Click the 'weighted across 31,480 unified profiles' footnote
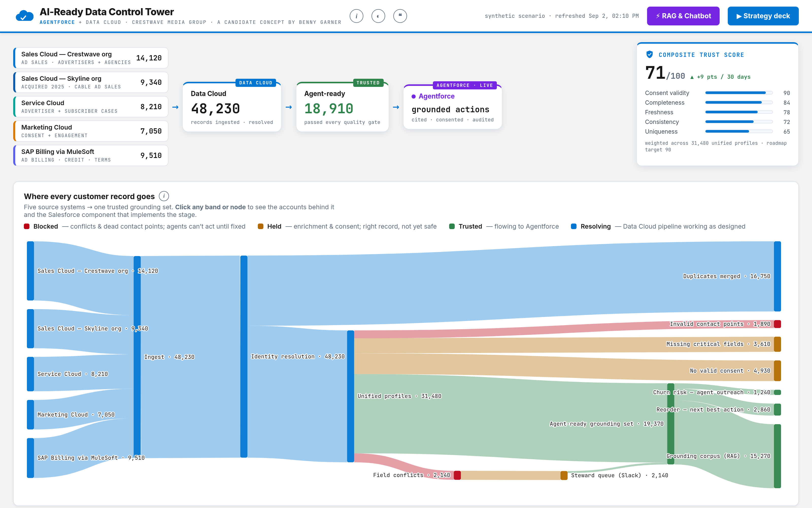Viewport: 812px width, 508px height. 716,147
